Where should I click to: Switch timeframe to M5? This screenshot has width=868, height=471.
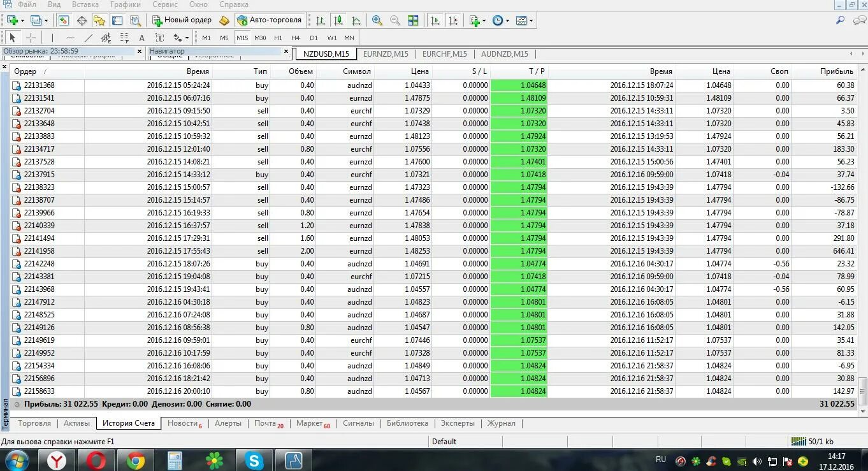tap(224, 38)
